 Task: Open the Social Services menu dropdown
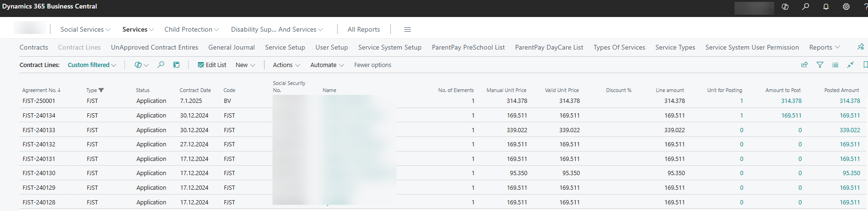(x=85, y=29)
